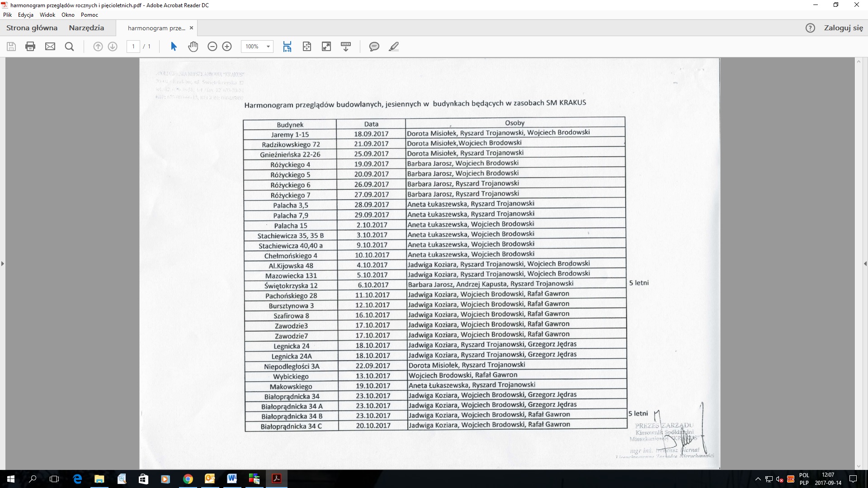Toggle fit width scrolling mode
868x488 pixels.
tap(287, 47)
